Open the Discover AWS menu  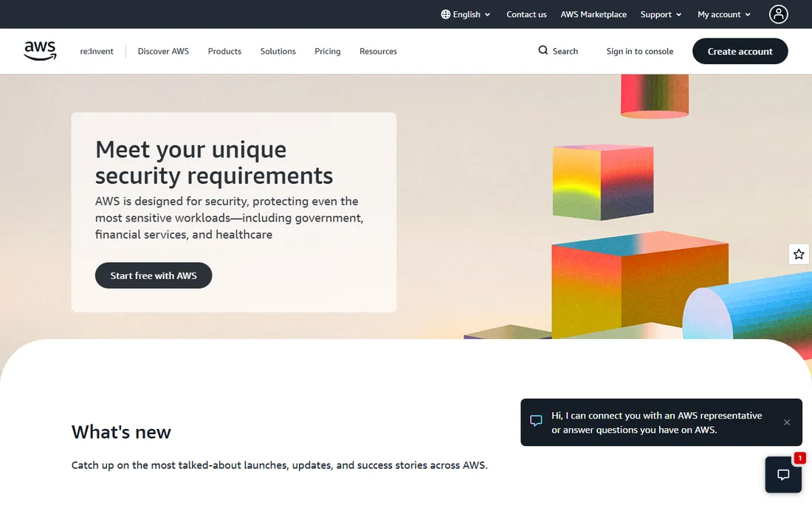click(163, 51)
